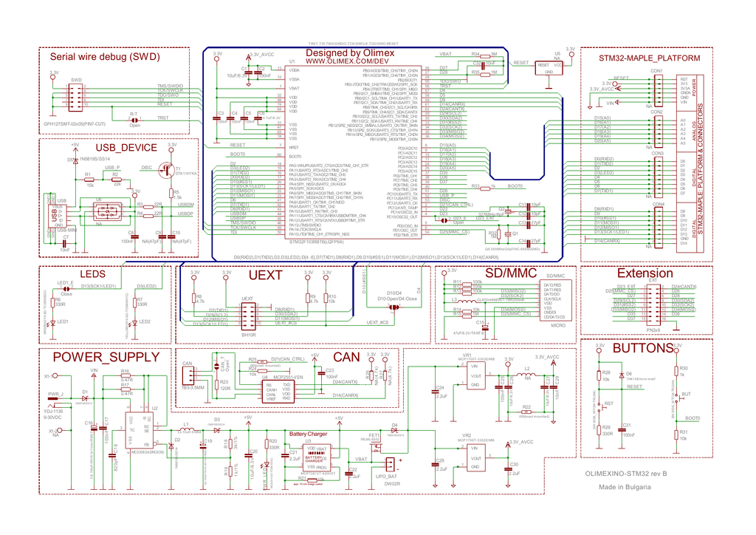Select the LIPO_BAT battery connector
756x535 pixels.
390,464
